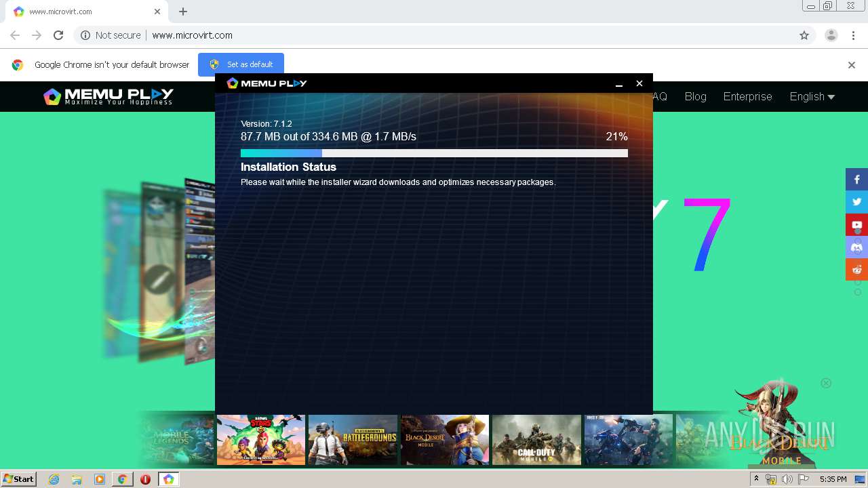This screenshot has width=868, height=488.
Task: Close the microvirt.com tab
Action: click(x=157, y=12)
